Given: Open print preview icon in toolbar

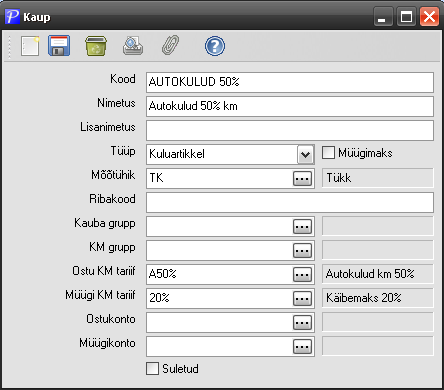Looking at the screenshot, I should tap(133, 46).
